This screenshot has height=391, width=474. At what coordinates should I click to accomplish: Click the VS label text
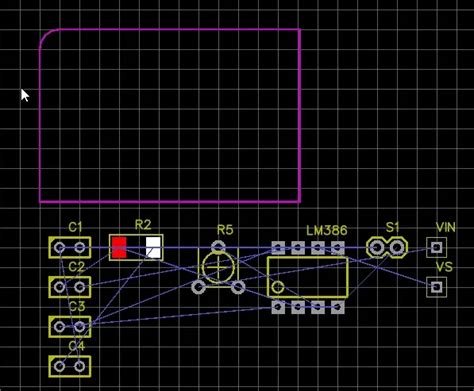444,267
